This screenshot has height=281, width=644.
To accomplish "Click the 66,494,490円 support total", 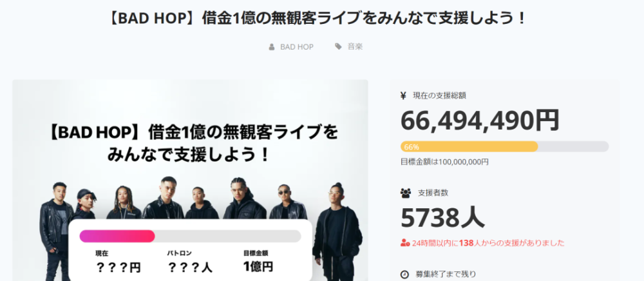I will tap(480, 121).
